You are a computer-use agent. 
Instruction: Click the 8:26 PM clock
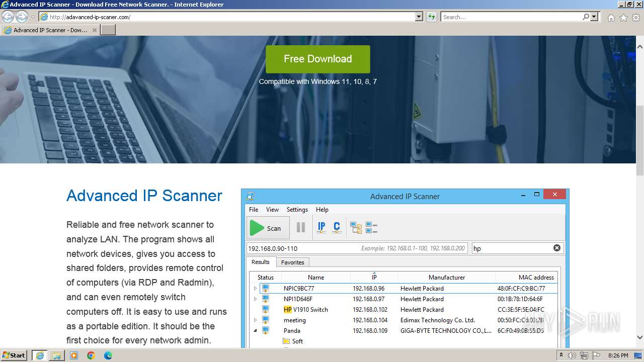[618, 355]
